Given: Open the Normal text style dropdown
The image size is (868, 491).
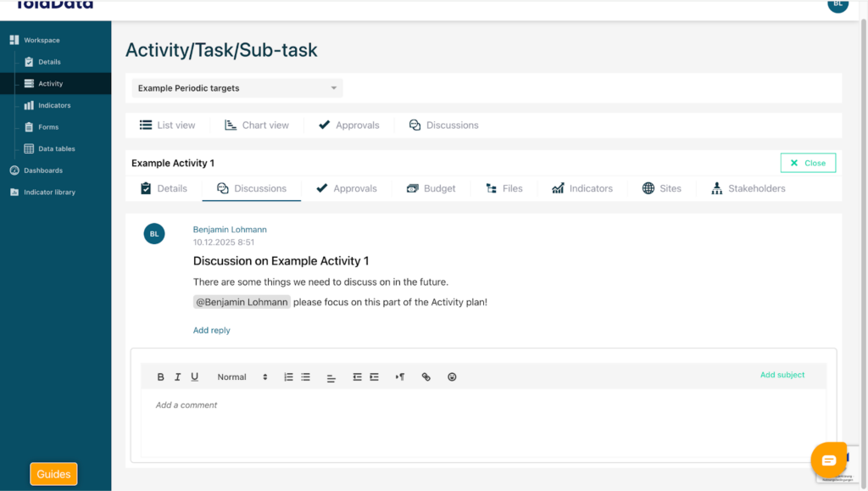Looking at the screenshot, I should (242, 377).
